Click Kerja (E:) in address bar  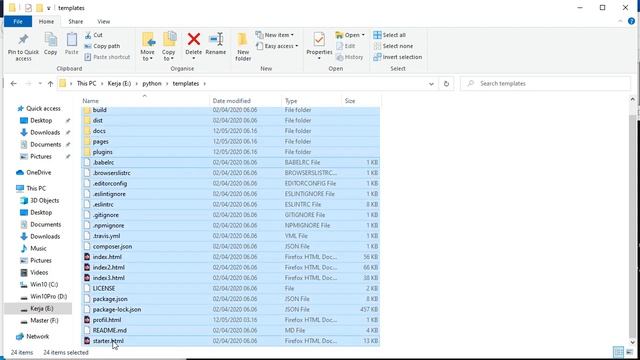tap(119, 84)
